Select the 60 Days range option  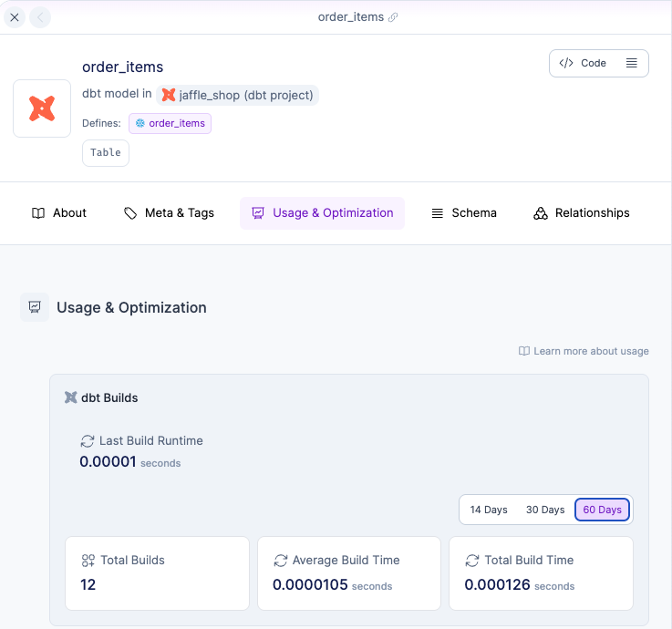(x=602, y=510)
